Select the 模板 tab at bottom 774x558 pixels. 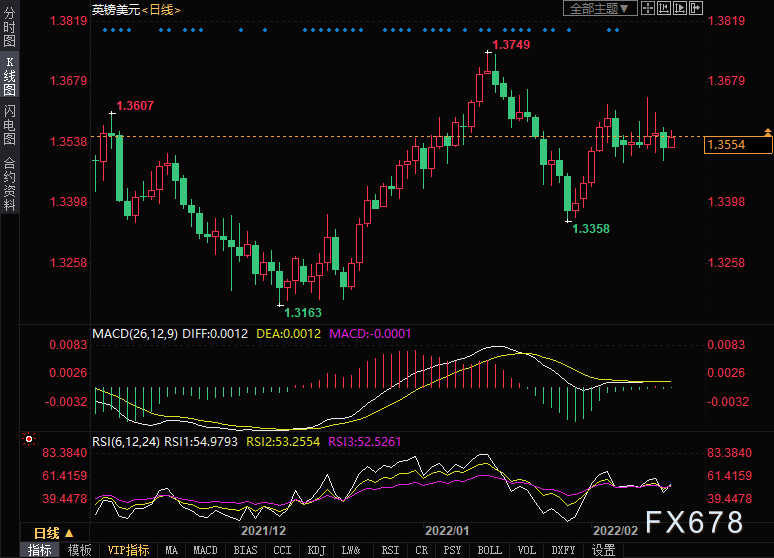click(80, 550)
